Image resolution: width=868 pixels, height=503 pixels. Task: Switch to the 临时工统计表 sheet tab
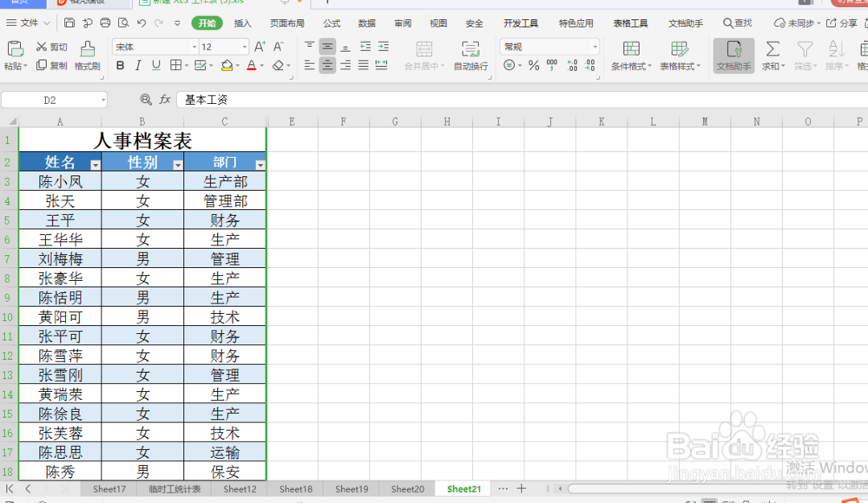(173, 488)
